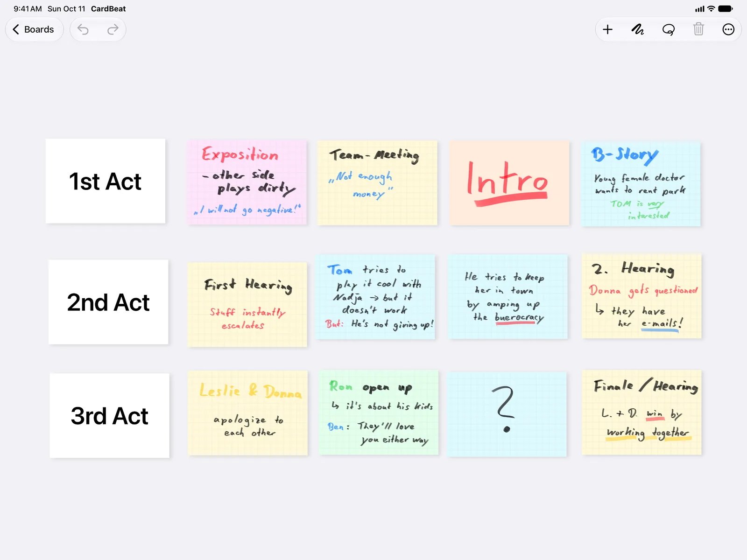Tap the Wi-Fi status icon
The image size is (747, 560).
711,9
